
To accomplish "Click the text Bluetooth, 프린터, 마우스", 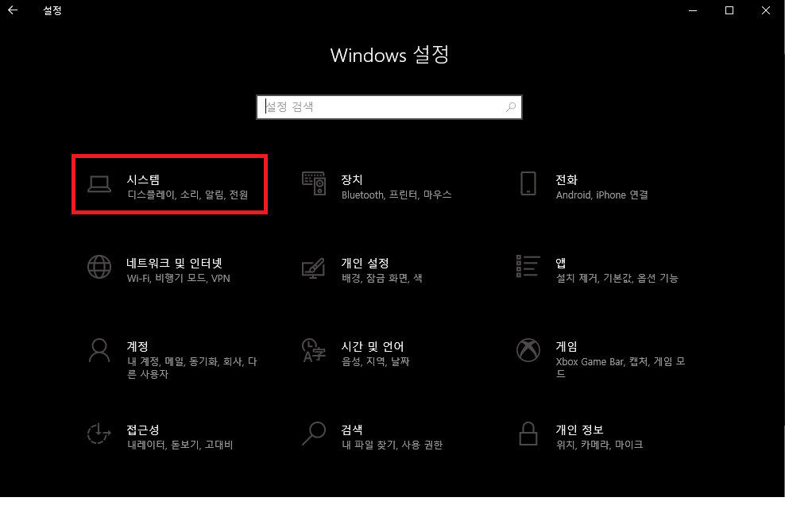I will [396, 195].
